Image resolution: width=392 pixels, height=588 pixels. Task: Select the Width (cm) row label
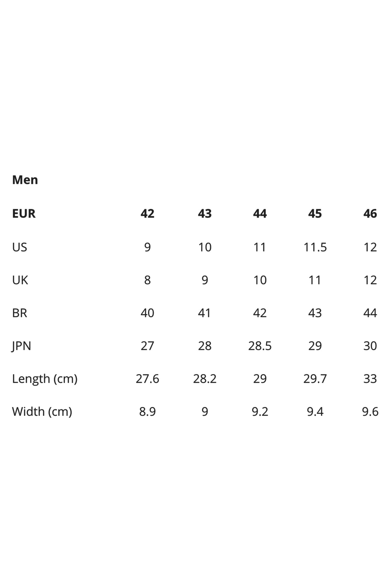tap(42, 412)
